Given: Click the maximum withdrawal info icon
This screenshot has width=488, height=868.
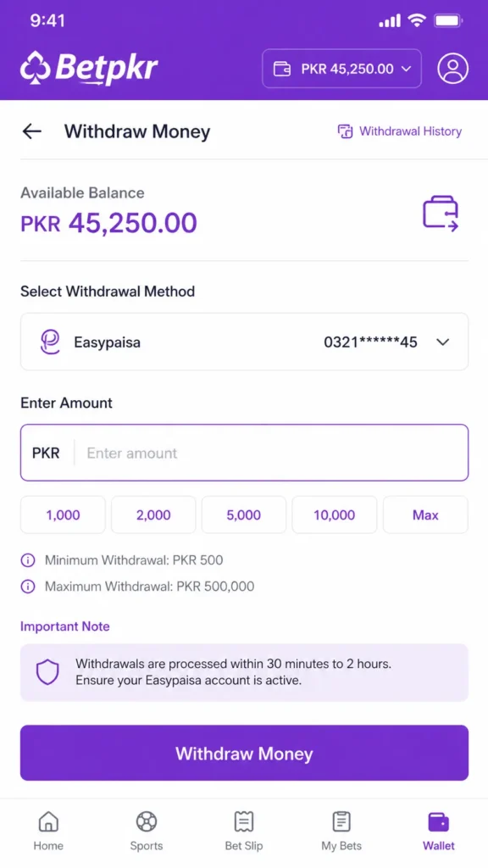Looking at the screenshot, I should [x=28, y=586].
